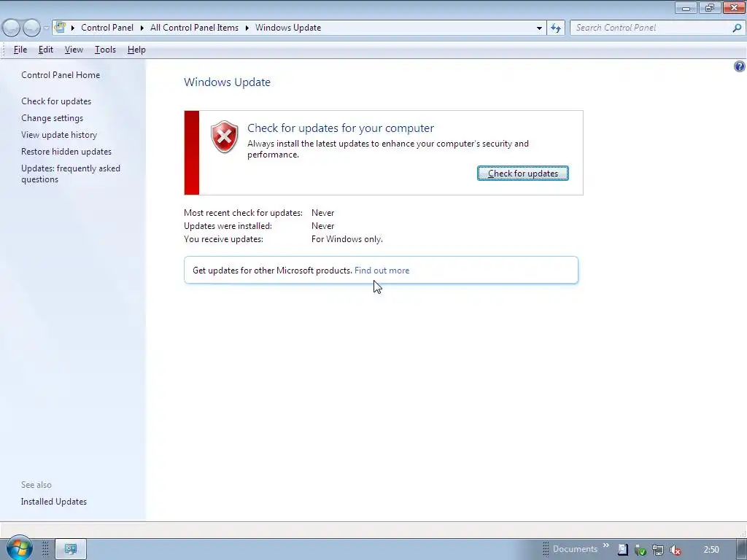Restore down the Windows Update window

(710, 7)
